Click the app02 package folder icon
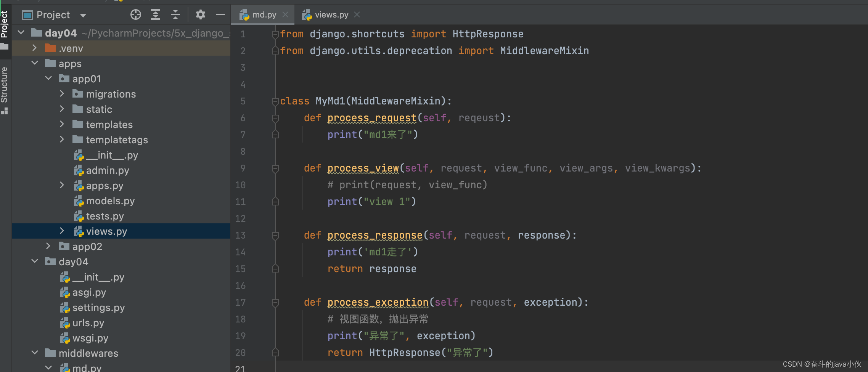The image size is (868, 372). (64, 246)
